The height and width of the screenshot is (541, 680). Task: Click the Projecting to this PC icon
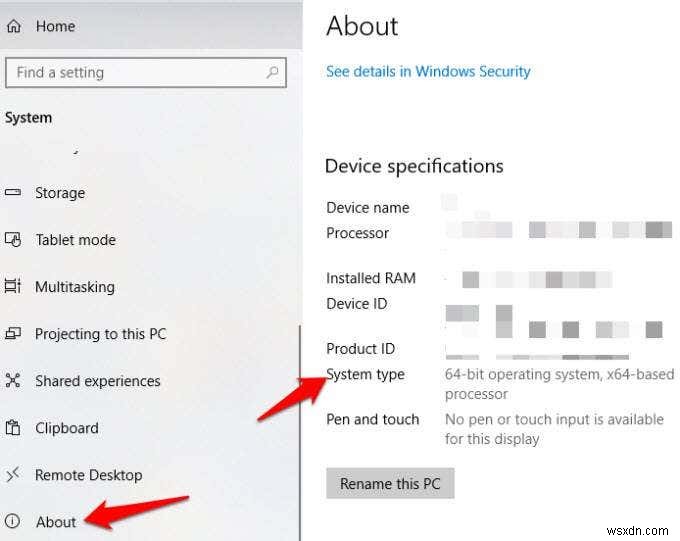13,333
